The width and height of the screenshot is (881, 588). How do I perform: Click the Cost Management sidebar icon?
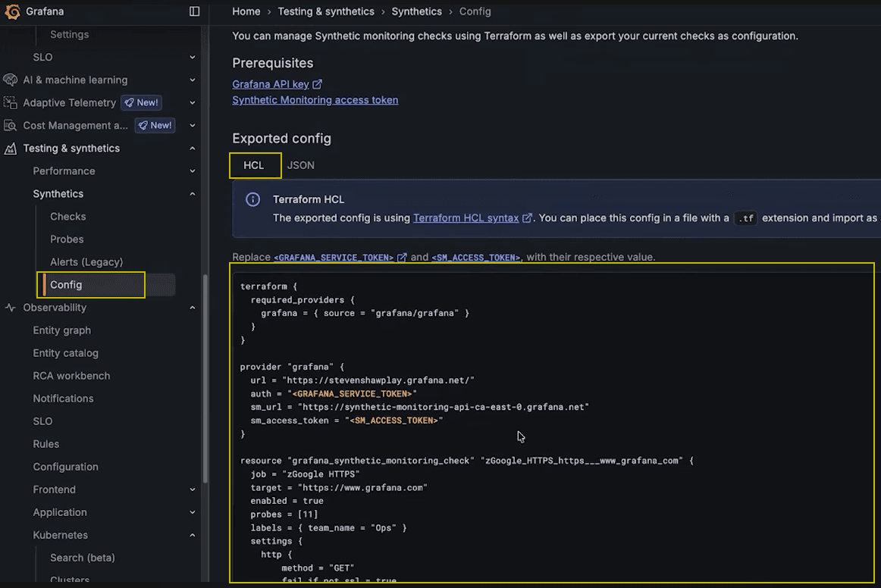tap(11, 125)
